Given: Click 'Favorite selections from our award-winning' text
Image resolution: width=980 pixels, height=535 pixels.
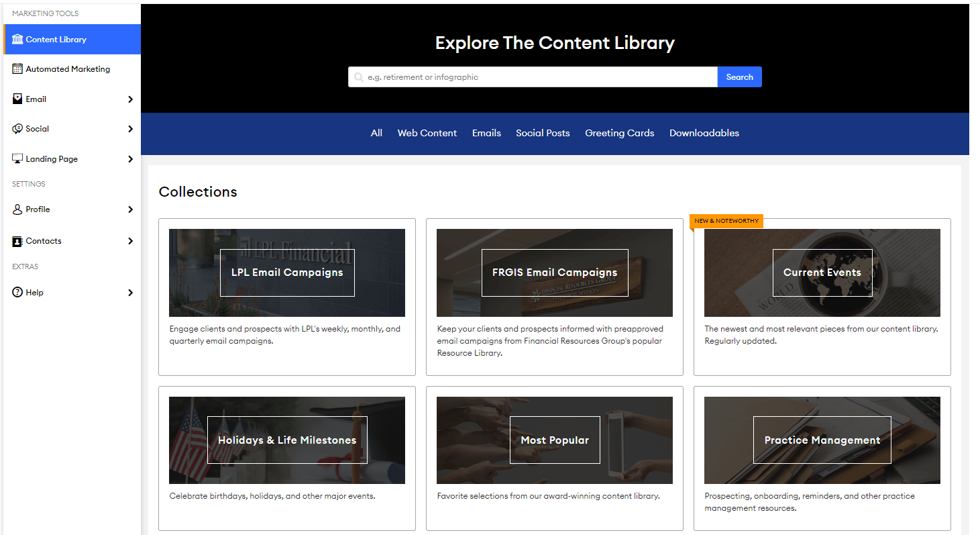Looking at the screenshot, I should pos(548,496).
